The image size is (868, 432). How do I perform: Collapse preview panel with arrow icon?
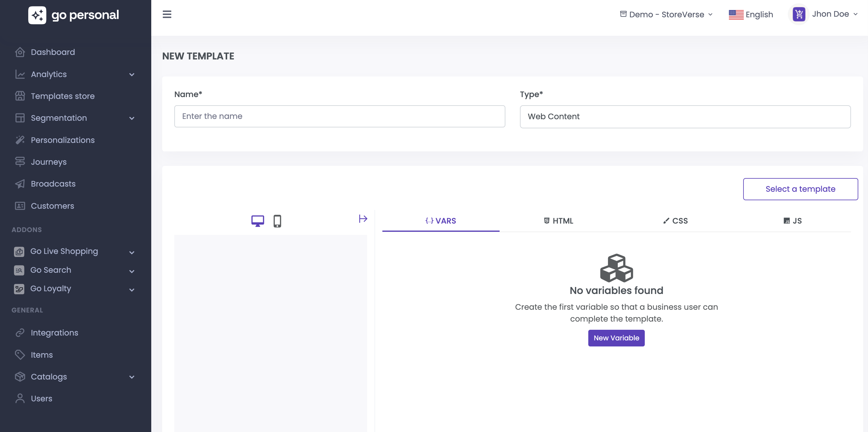click(x=363, y=219)
